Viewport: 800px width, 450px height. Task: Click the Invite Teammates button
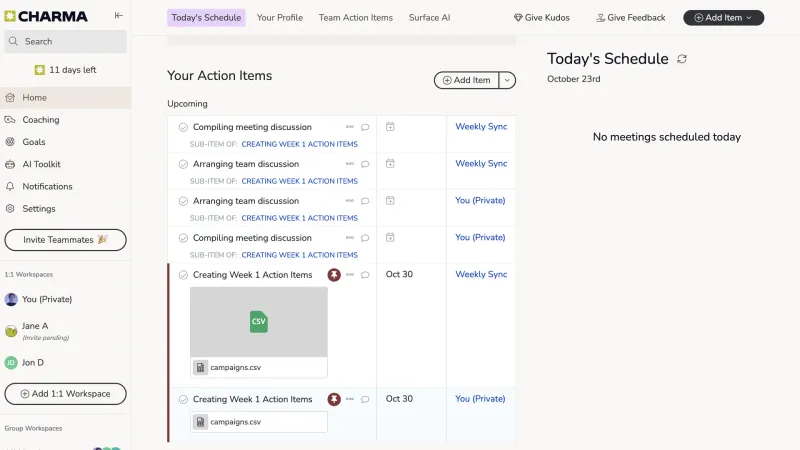click(65, 240)
